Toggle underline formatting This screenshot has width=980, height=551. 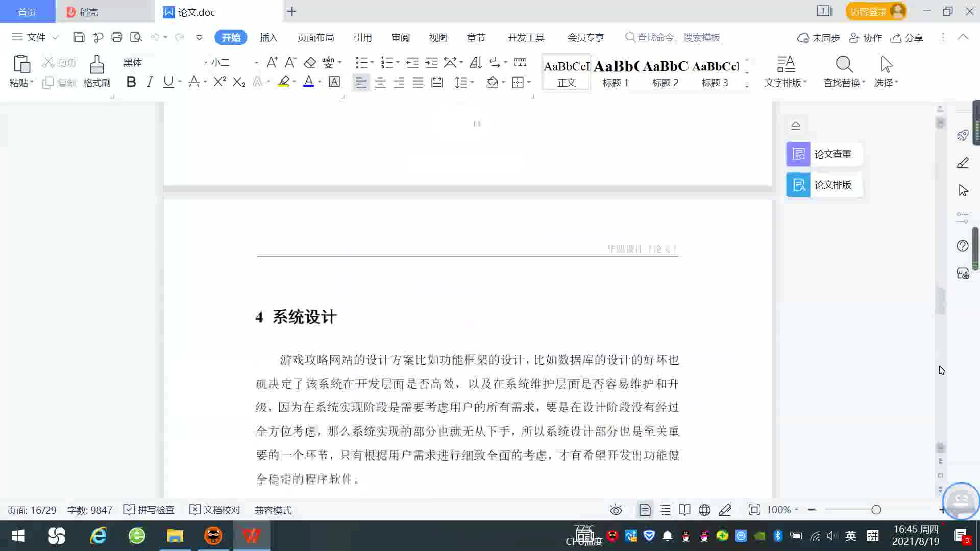tap(168, 82)
